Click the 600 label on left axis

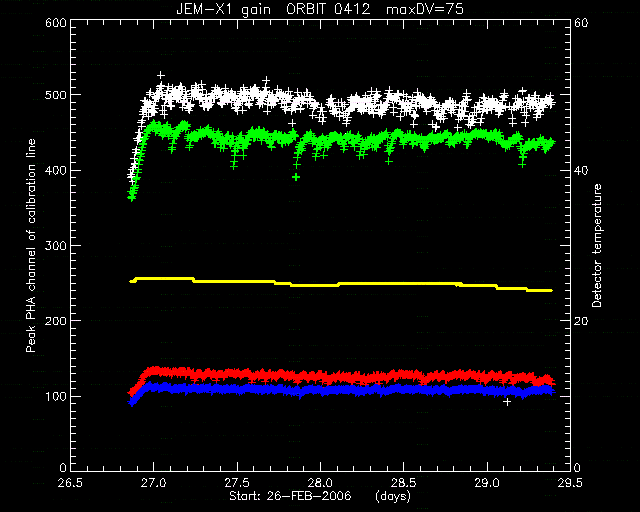click(56, 22)
